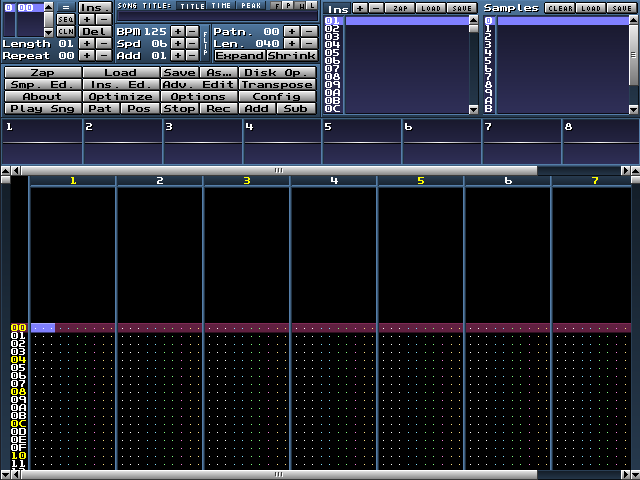This screenshot has width=640, height=480.
Task: Click the BPM increase plus button
Action: [x=176, y=31]
